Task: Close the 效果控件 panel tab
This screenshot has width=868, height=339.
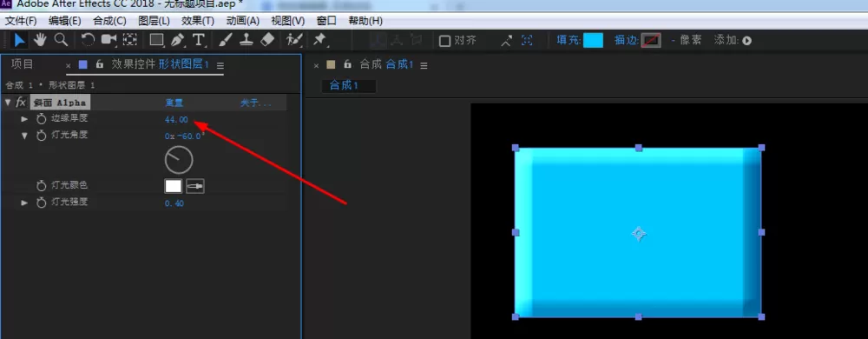Action: [x=69, y=65]
